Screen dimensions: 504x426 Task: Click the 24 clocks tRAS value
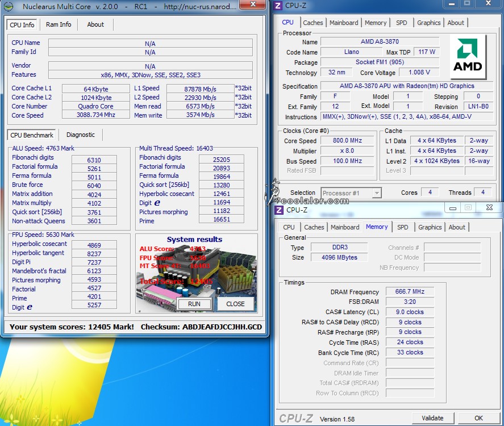click(x=410, y=343)
